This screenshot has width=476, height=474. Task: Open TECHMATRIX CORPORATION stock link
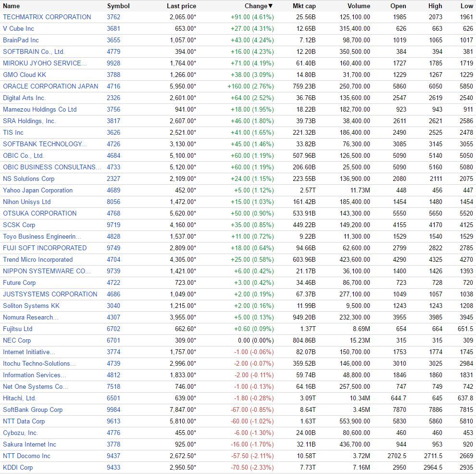click(x=47, y=17)
